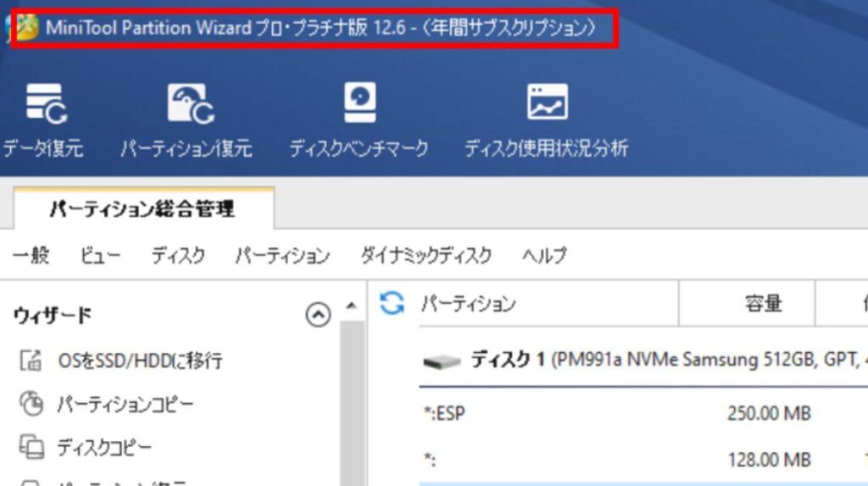Select the ディスク 1 PM991a NVMe Samsung row

pos(643,360)
